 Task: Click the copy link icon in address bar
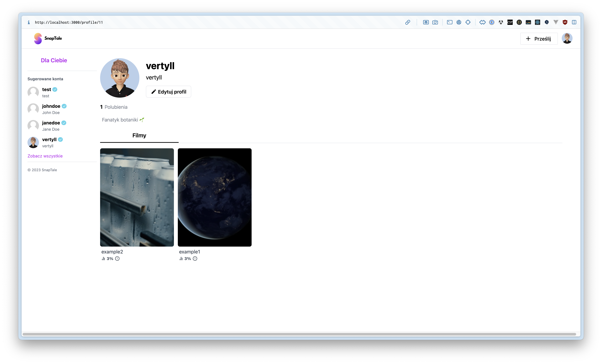407,22
